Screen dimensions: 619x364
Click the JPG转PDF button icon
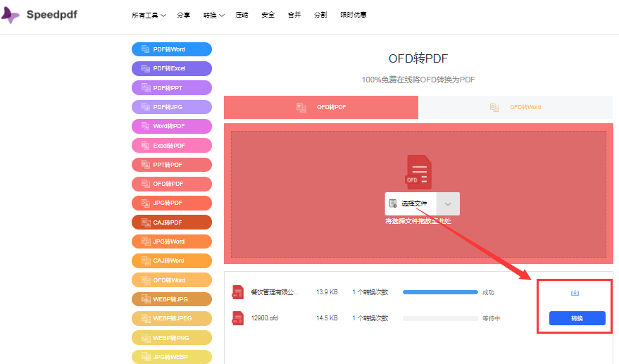click(x=146, y=203)
